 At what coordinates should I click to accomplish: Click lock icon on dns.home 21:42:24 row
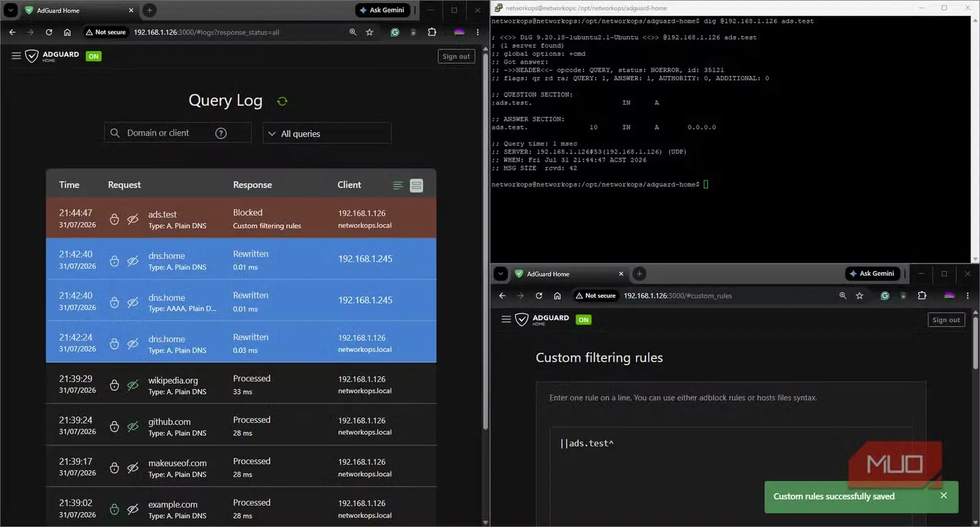click(x=115, y=343)
